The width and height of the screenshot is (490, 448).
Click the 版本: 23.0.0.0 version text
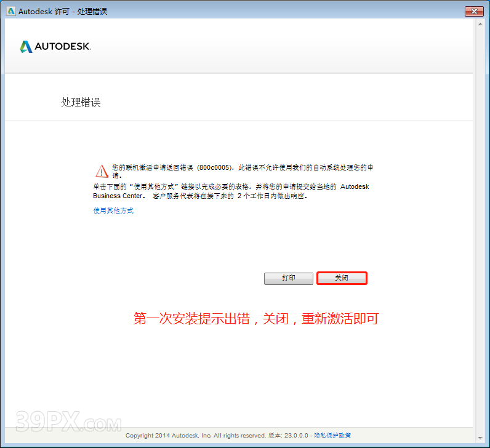pyautogui.click(x=289, y=436)
